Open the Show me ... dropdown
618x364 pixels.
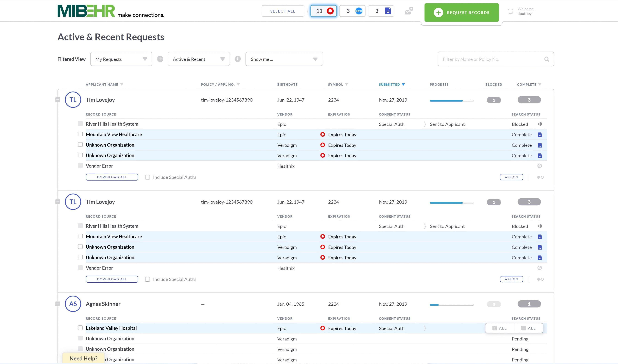point(284,59)
